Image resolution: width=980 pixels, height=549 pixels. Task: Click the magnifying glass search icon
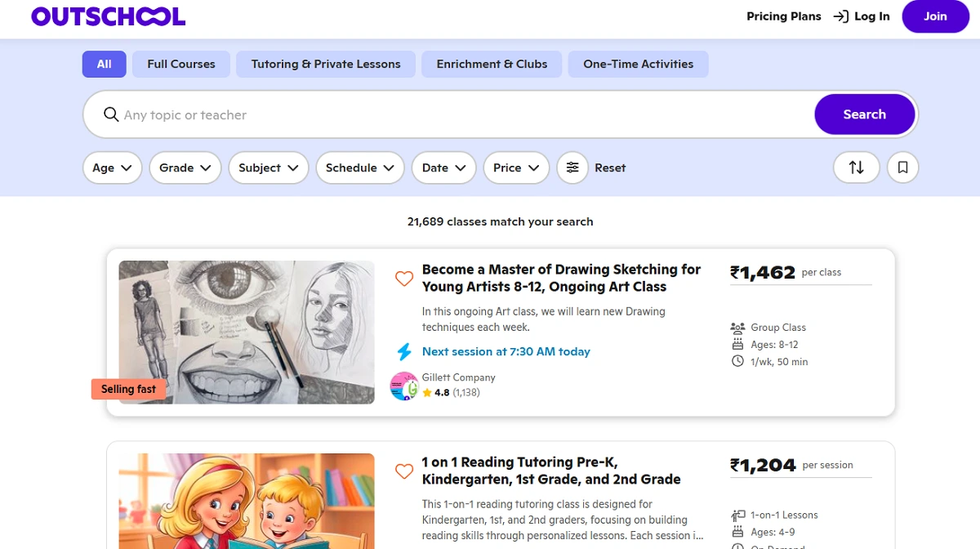tap(111, 114)
